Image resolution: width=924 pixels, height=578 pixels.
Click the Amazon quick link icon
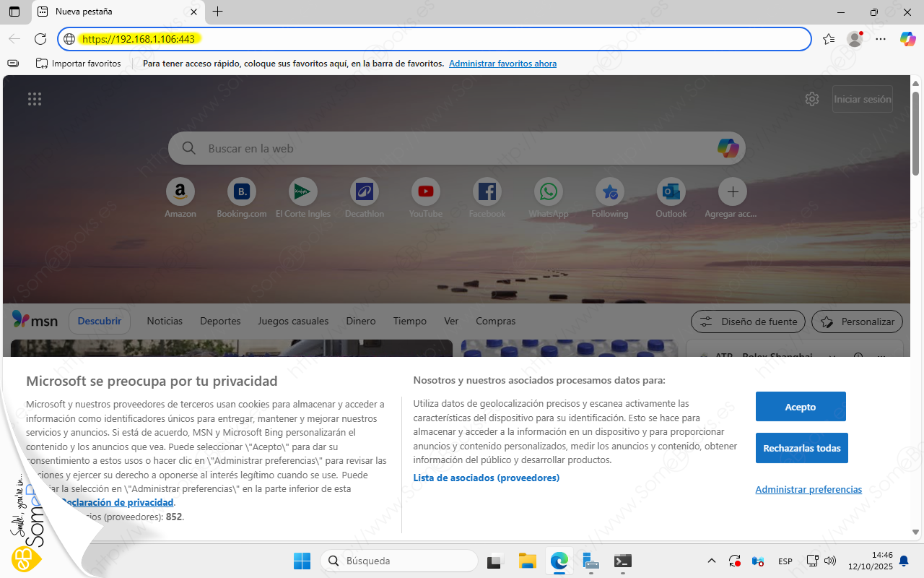(180, 191)
